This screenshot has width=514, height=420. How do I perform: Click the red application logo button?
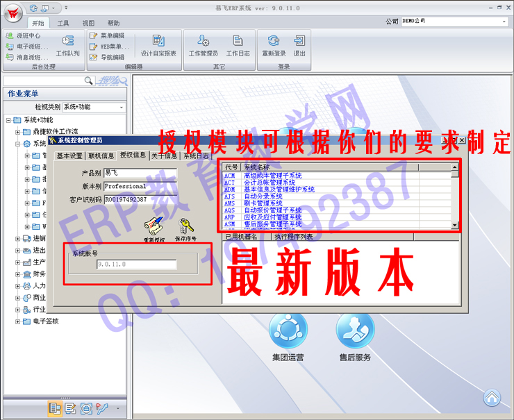click(x=13, y=13)
